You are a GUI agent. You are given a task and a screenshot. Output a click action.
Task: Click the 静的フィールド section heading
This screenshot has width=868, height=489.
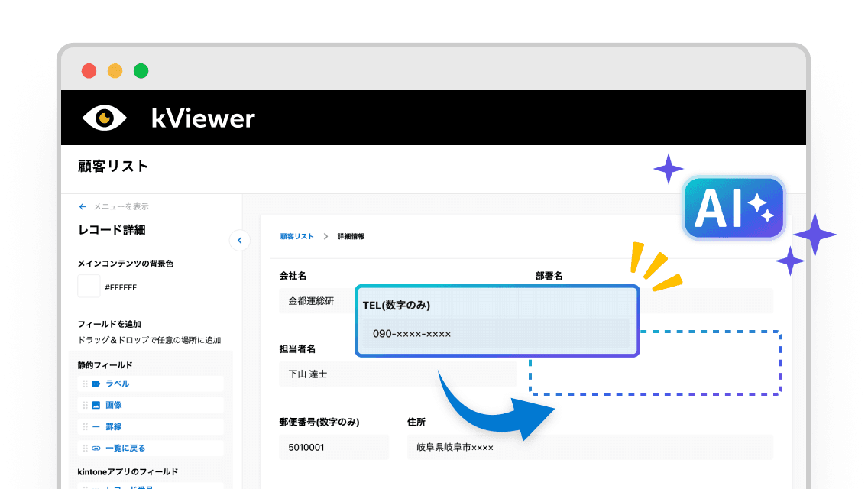tap(105, 365)
